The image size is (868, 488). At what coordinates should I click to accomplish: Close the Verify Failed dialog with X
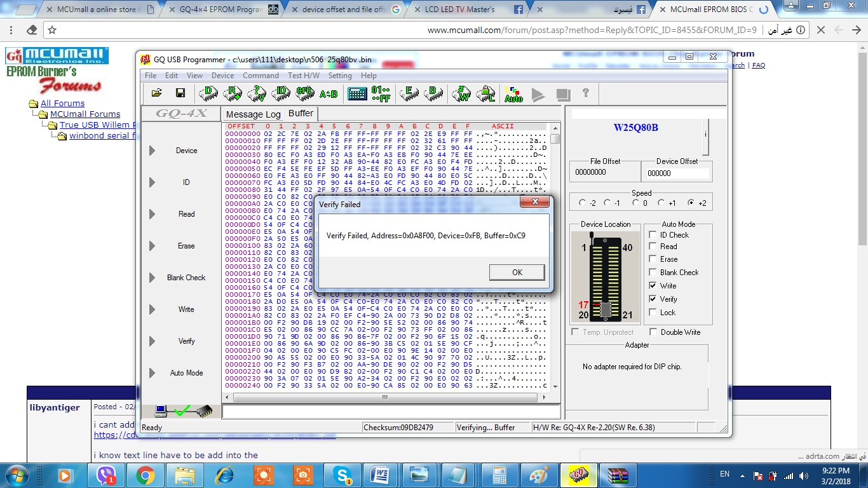[x=535, y=203]
